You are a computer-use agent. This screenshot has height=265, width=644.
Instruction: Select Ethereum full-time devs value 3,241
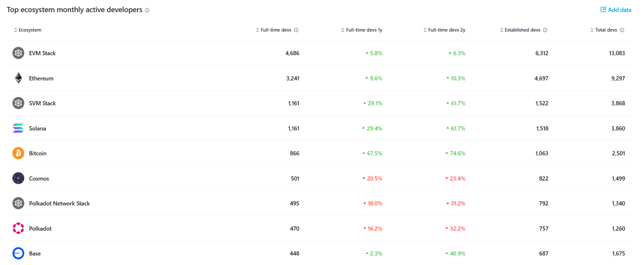coord(293,78)
